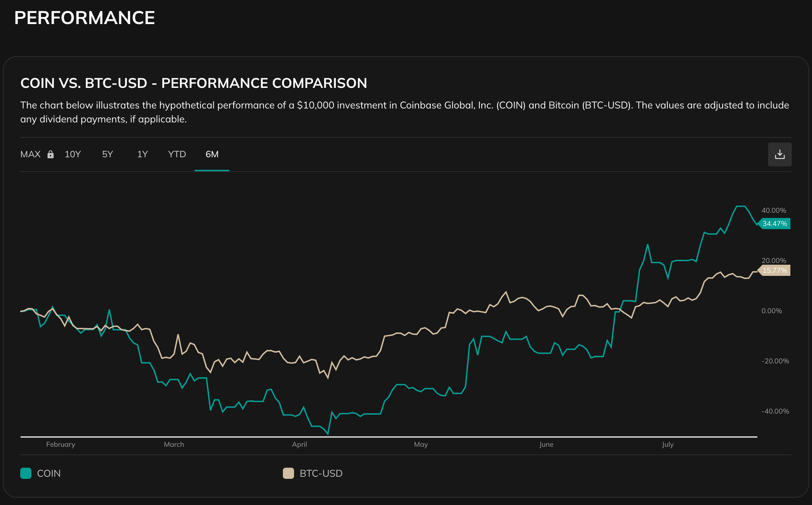Click the 34.47% COIN value tag
The width and height of the screenshot is (812, 505).
coord(775,224)
